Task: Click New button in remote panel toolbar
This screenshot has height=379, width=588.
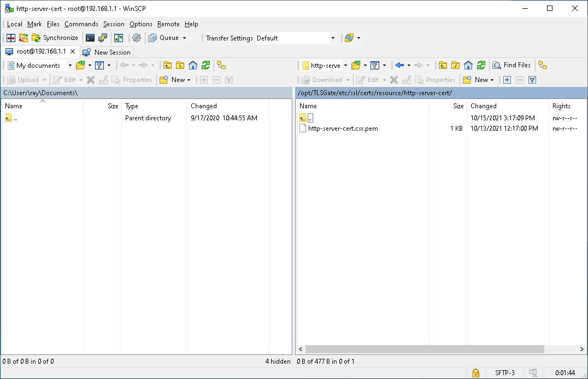Action: (x=476, y=79)
